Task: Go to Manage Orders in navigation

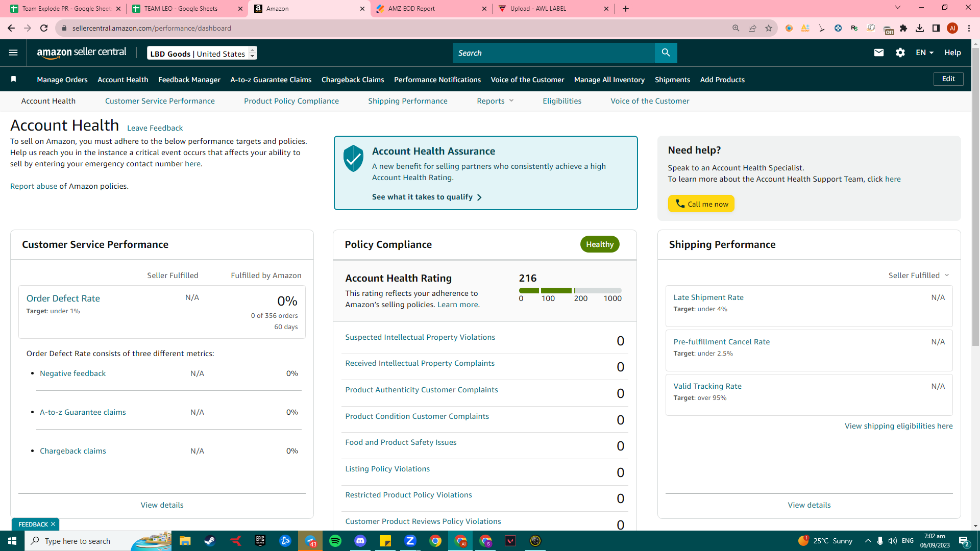Action: tap(62, 80)
